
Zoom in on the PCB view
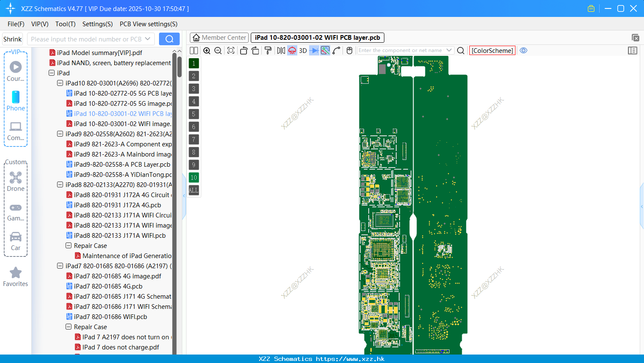[x=207, y=50]
